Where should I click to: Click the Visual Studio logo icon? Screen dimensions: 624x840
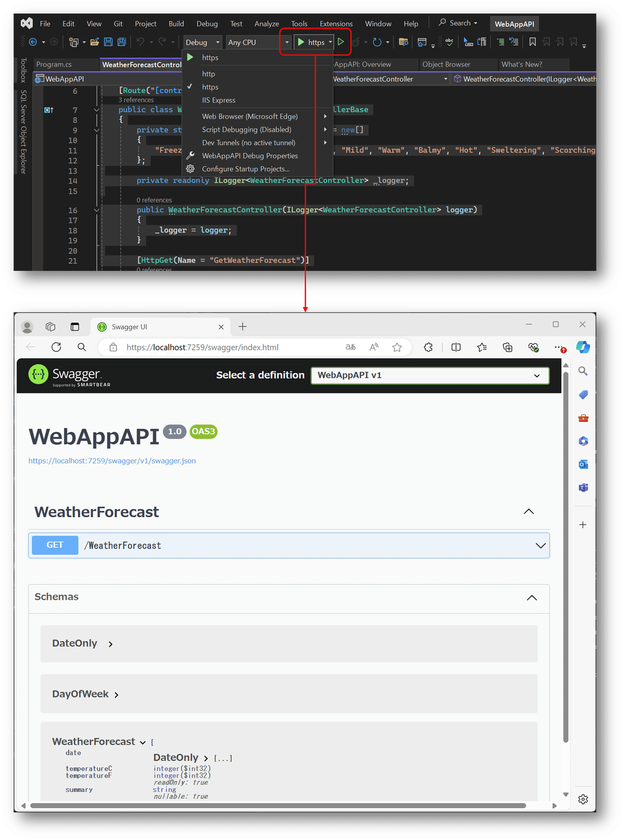tap(27, 23)
